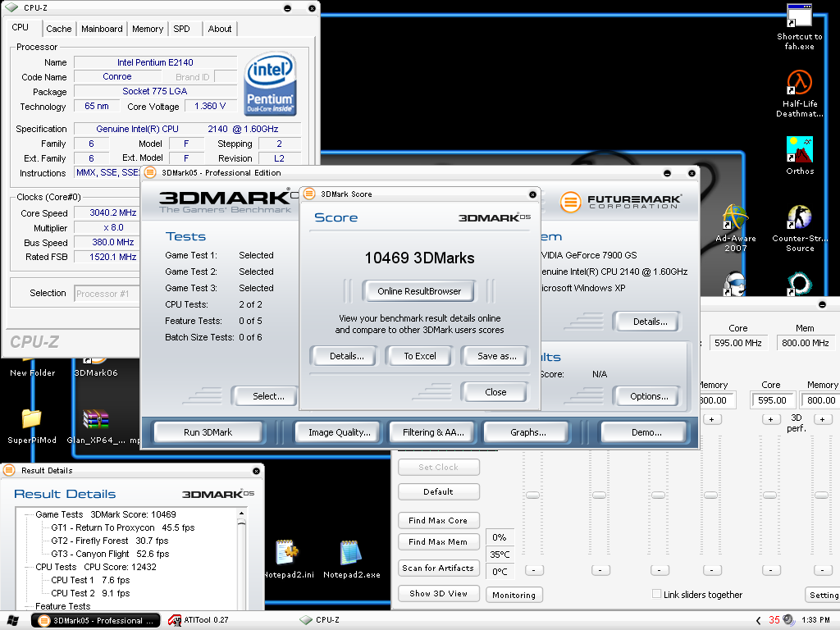840x630 pixels.
Task: Click the 3D perf. Core 595.00 field
Action: (773, 400)
